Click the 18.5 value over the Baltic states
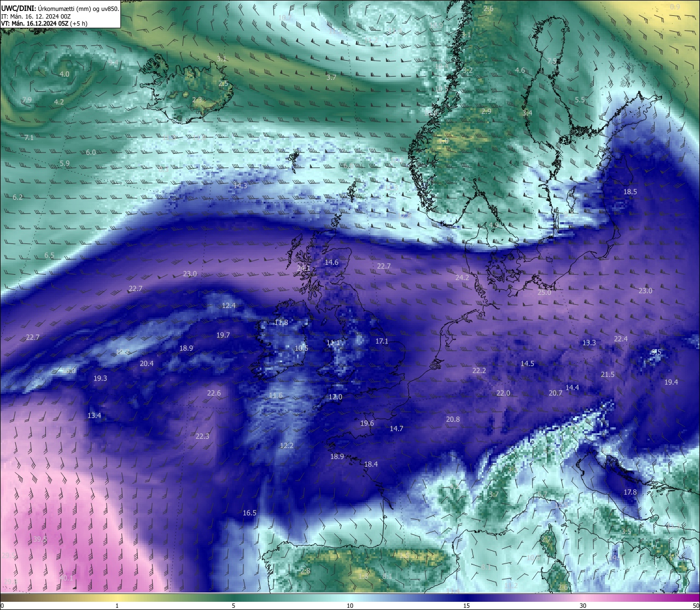Viewport: 700px width, 610px height. [x=630, y=192]
